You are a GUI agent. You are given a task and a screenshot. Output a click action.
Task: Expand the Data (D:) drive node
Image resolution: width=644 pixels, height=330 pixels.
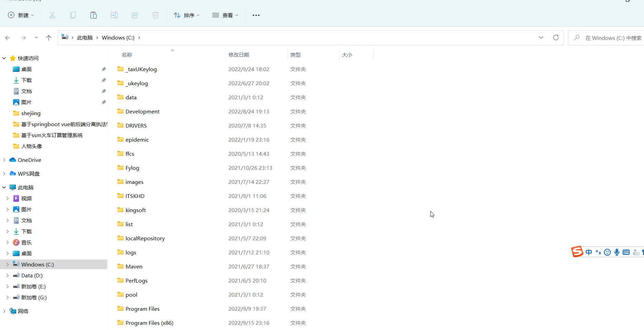(x=8, y=275)
